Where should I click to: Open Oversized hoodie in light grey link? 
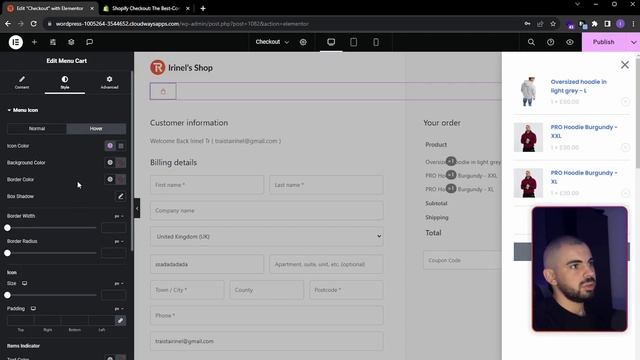point(578,86)
